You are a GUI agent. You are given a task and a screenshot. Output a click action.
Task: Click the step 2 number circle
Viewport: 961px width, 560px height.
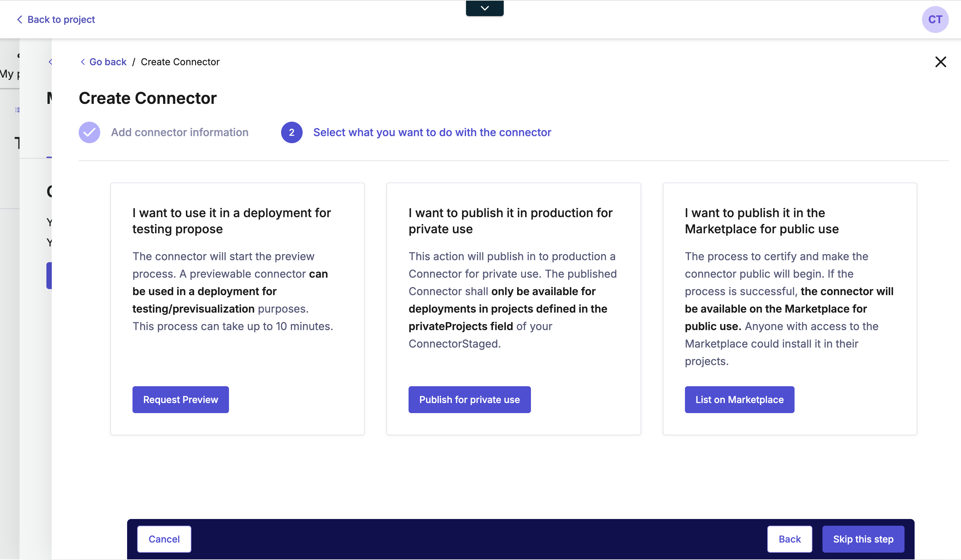coord(291,132)
